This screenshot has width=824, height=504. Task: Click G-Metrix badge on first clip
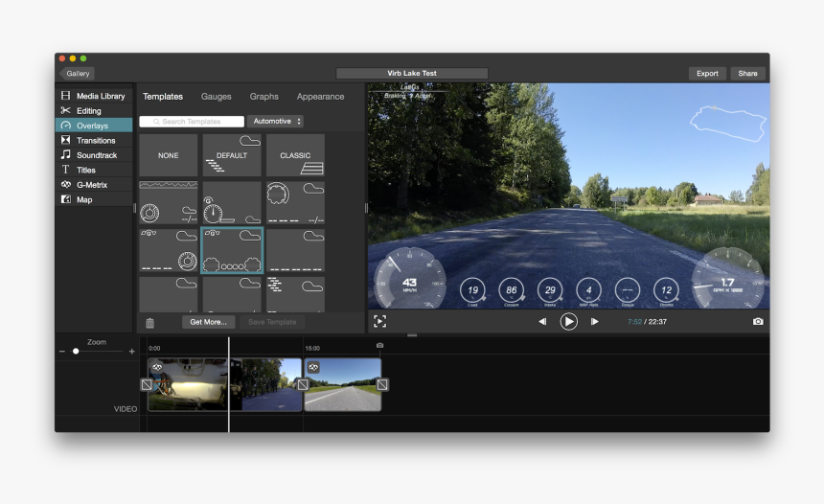pyautogui.click(x=157, y=367)
